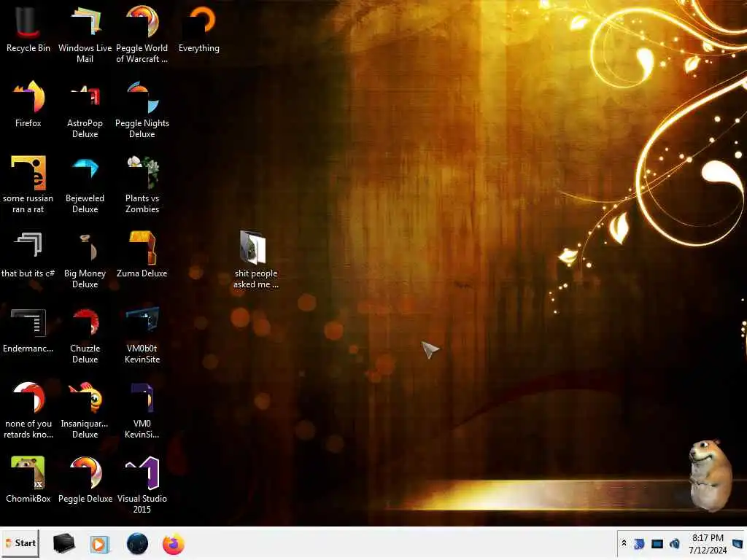Open the ChomikBox shortcut
Screen dimensions: 747x560
tap(28, 481)
